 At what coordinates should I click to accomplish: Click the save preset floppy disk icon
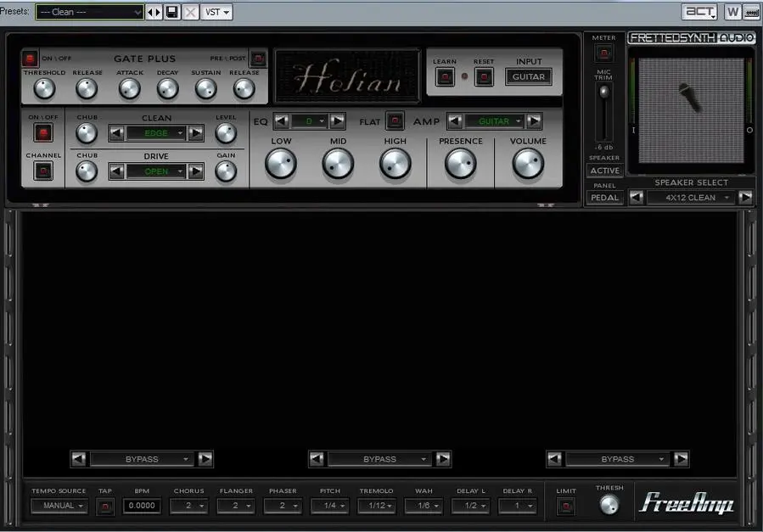(171, 12)
